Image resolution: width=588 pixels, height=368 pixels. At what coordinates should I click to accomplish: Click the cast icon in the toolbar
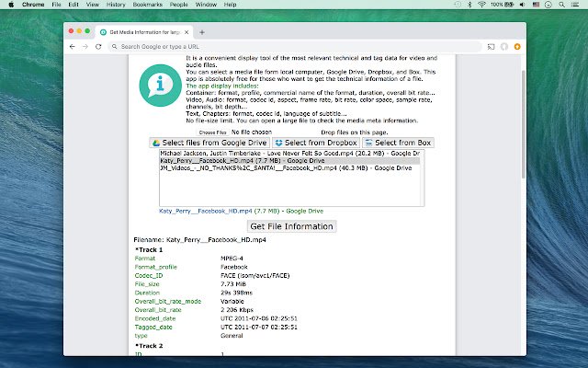[491, 47]
